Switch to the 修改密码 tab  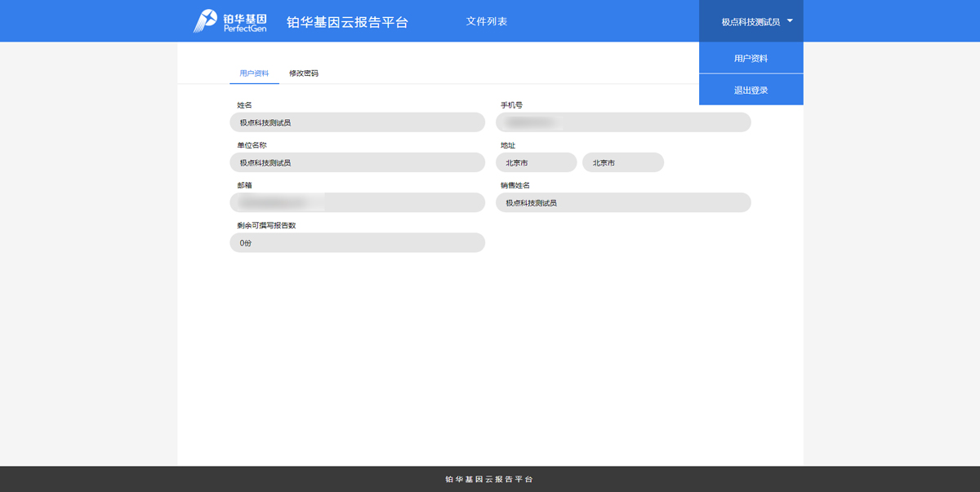(304, 73)
